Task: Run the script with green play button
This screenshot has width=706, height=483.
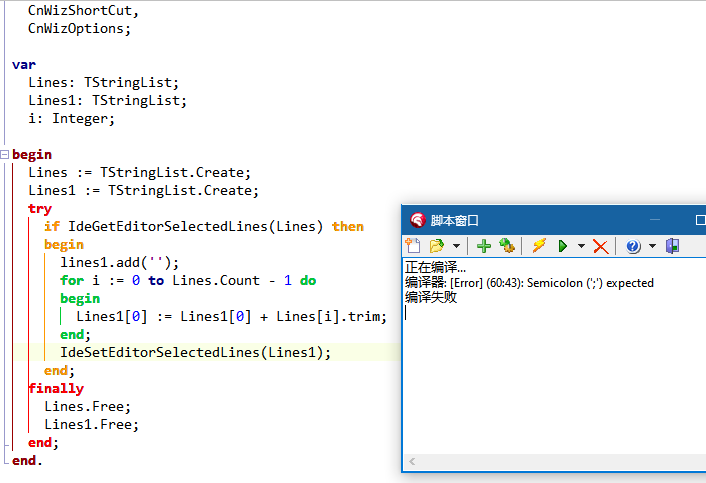Action: [x=563, y=246]
